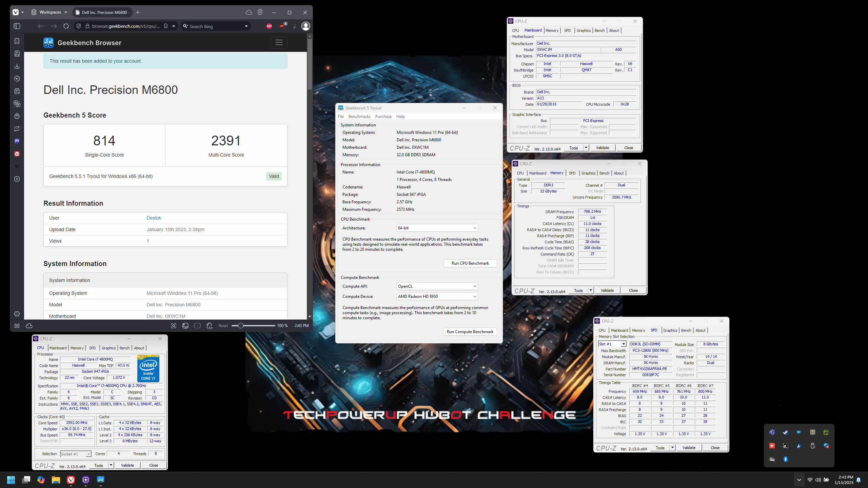The image size is (868, 488).
Task: Click the uBlock Origin extension icon
Action: click(x=282, y=26)
